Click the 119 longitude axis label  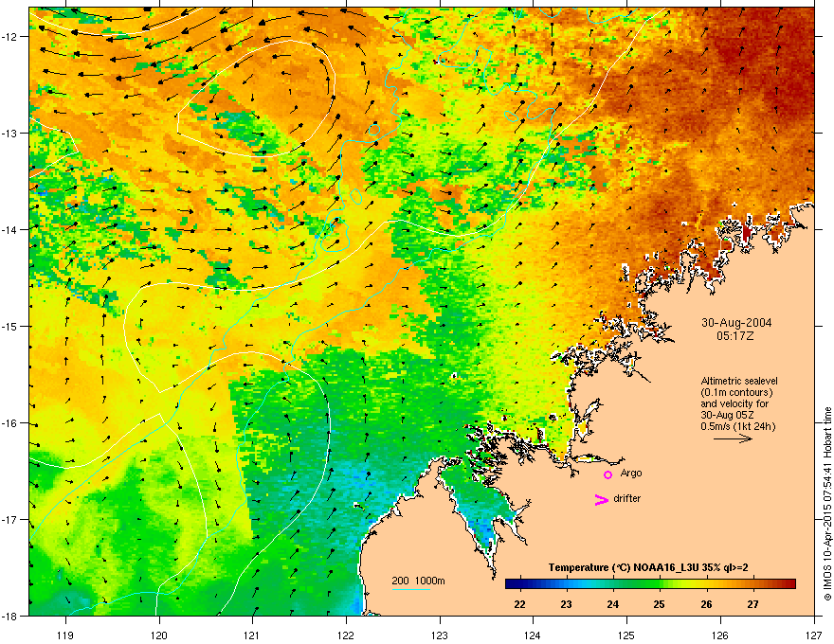[x=65, y=635]
